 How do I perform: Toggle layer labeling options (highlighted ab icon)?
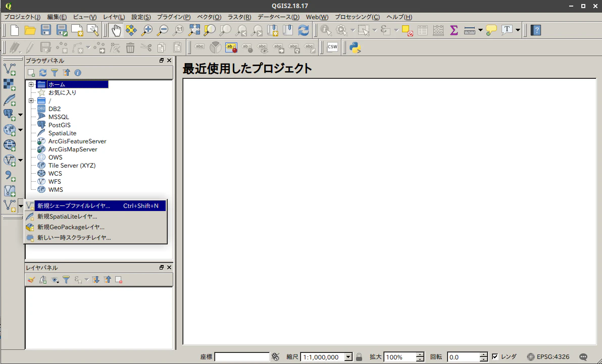(x=231, y=47)
